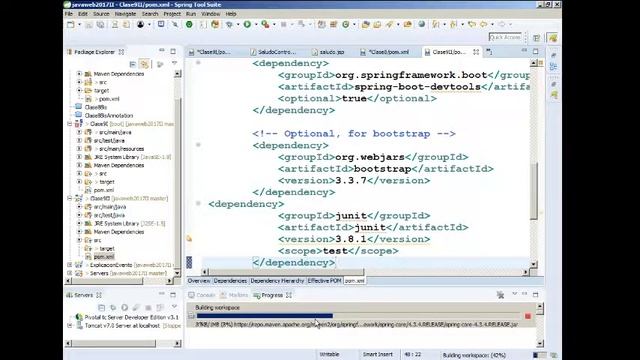
Task: Switch to Effective POM tab
Action: [x=324, y=281]
